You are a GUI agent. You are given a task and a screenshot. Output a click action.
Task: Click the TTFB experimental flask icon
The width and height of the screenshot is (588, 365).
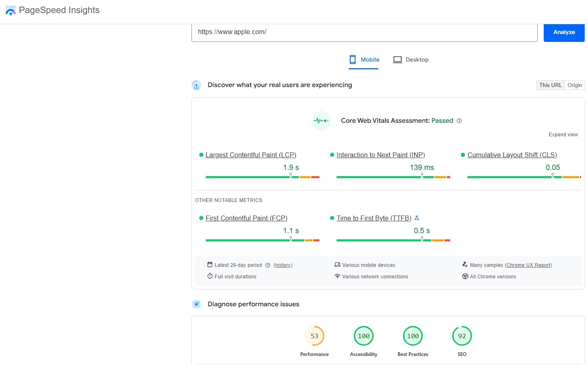[x=417, y=218]
